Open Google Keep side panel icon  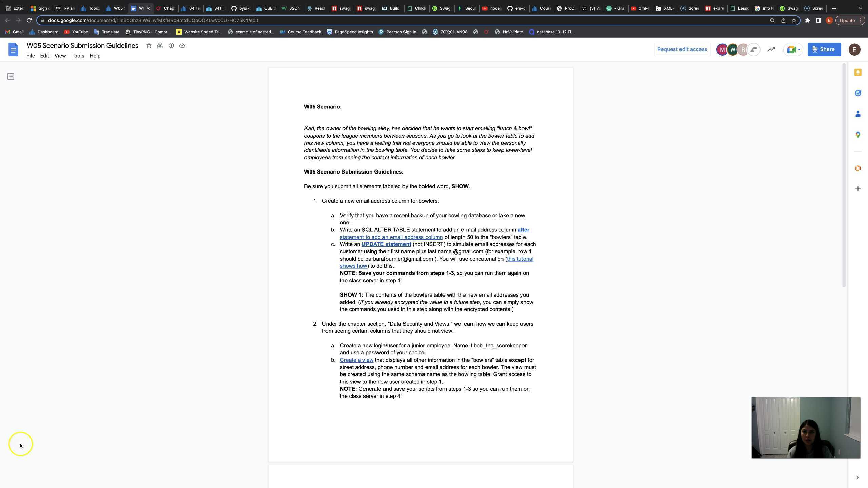[858, 73]
